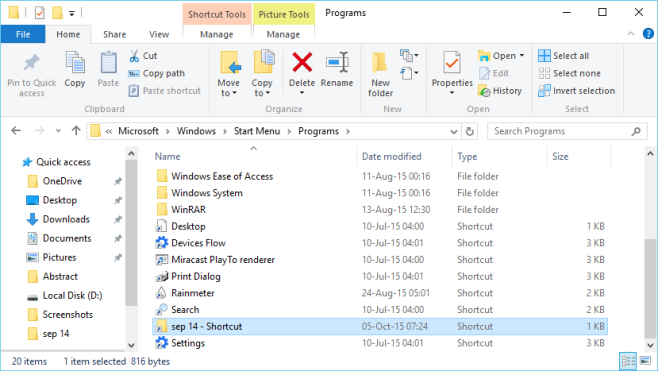Open the Easy access dropdown
Screen dimensions: 658x371
(x=409, y=73)
